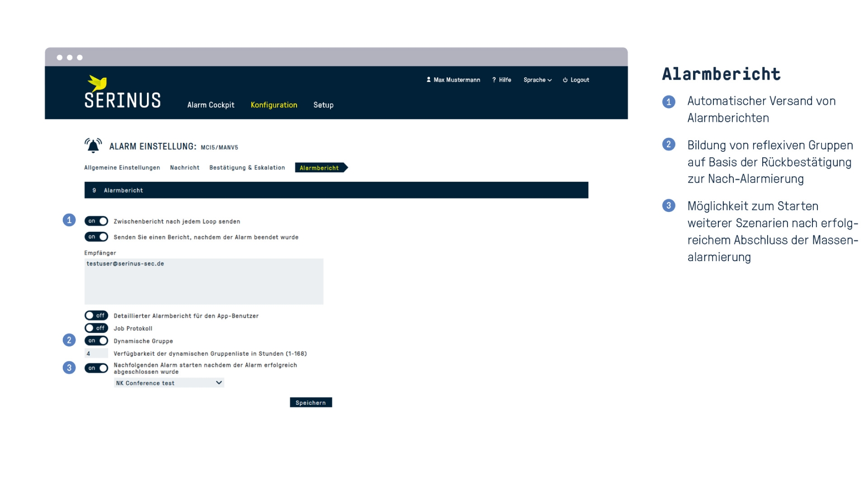Toggle report after alarm beendet wurde
868x488 pixels.
(96, 237)
